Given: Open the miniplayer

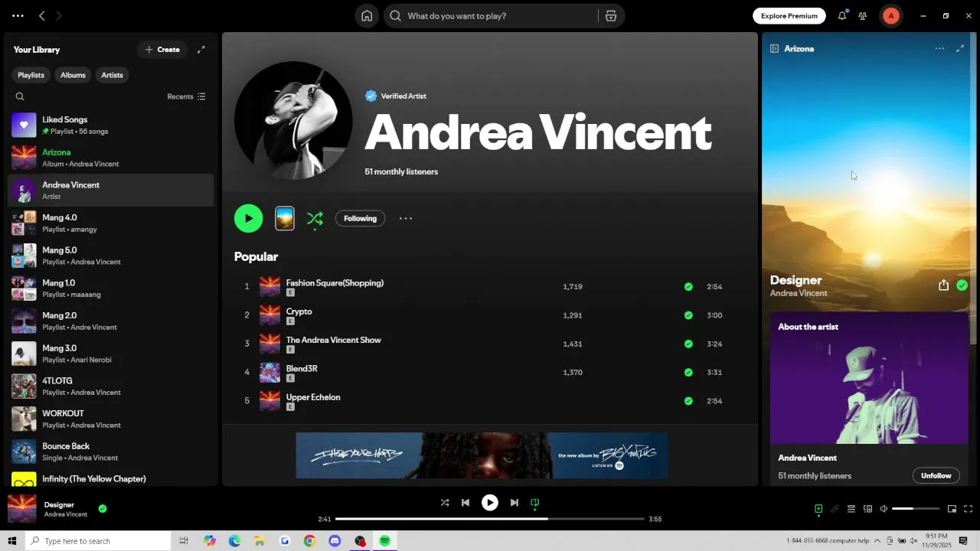Looking at the screenshot, I should point(952,509).
